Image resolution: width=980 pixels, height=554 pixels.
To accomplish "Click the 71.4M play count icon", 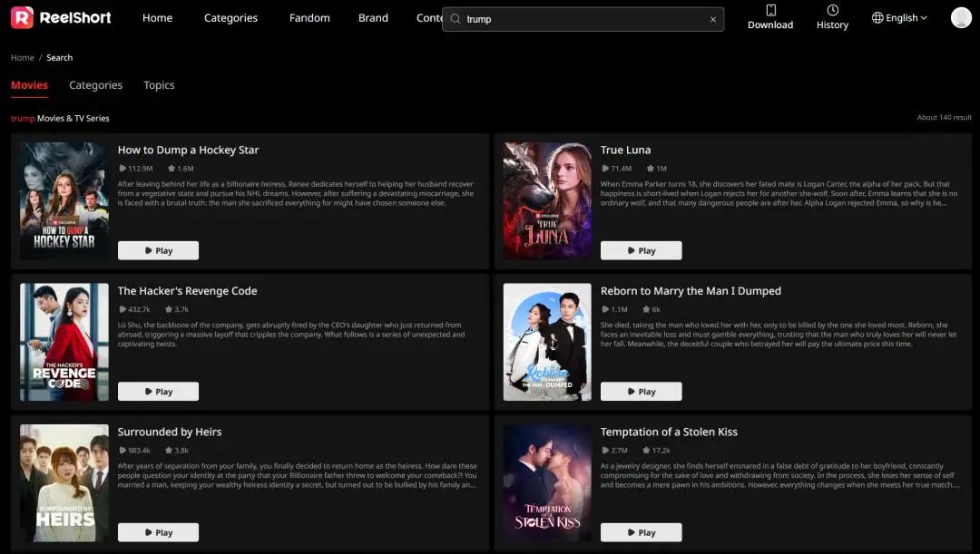I will tap(605, 169).
